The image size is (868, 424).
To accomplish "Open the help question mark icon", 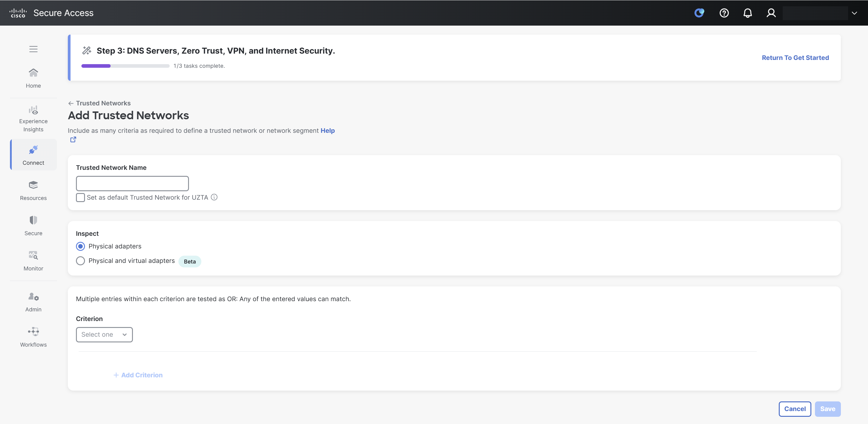I will pos(724,13).
